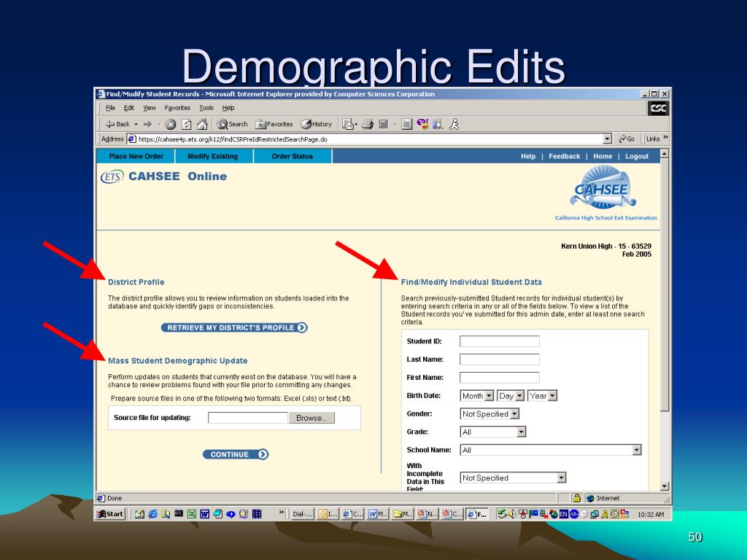
Task: Open the With Incomplete Data dropdown
Action: [x=513, y=478]
